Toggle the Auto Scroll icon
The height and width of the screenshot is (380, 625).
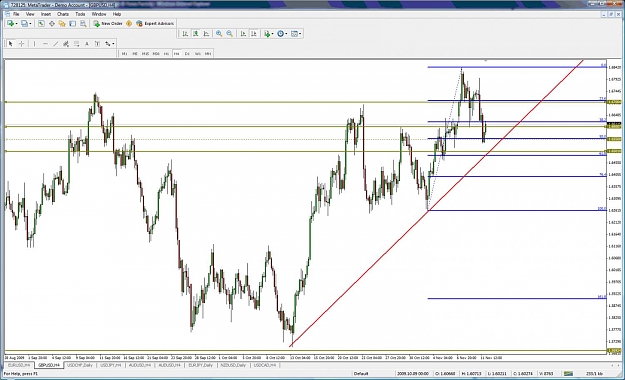point(243,34)
